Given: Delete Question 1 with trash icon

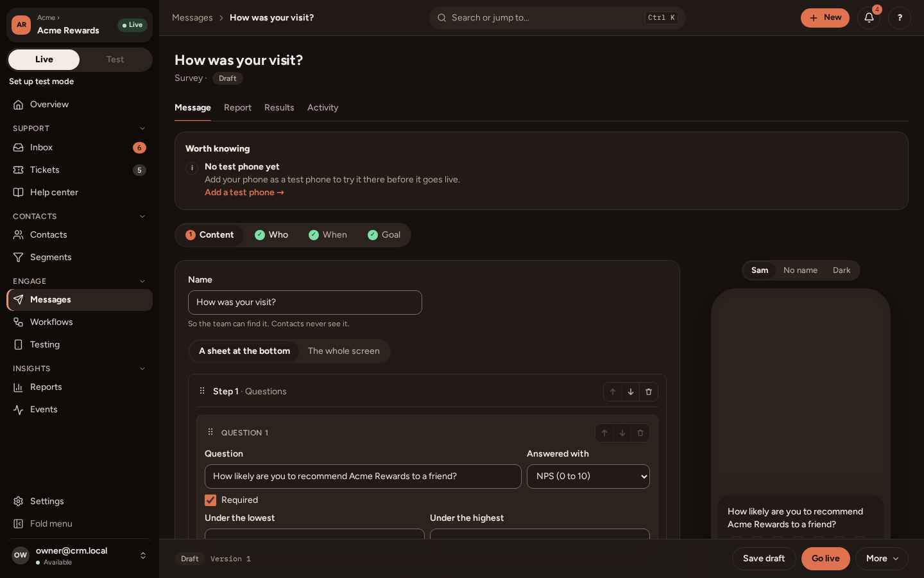Looking at the screenshot, I should pyautogui.click(x=640, y=433).
